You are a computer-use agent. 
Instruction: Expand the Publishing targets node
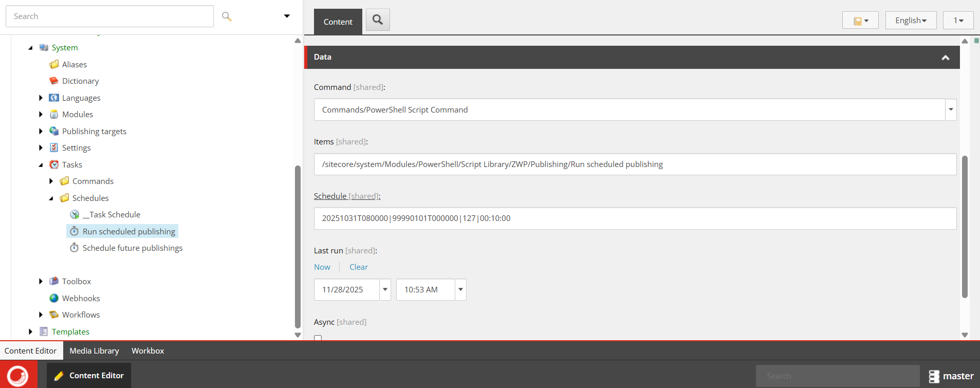point(41,131)
